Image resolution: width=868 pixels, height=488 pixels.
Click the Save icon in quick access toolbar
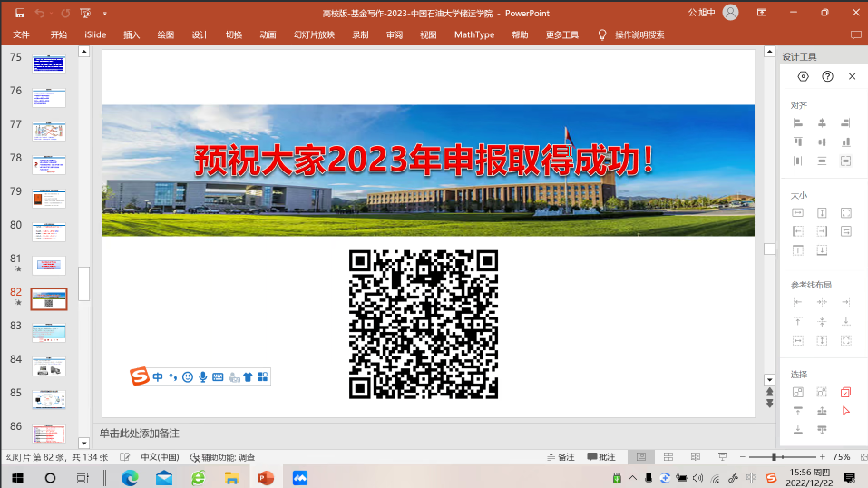[20, 14]
